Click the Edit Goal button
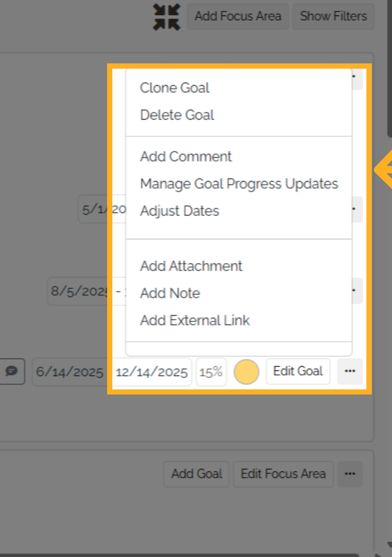The image size is (392, 557). [x=298, y=371]
